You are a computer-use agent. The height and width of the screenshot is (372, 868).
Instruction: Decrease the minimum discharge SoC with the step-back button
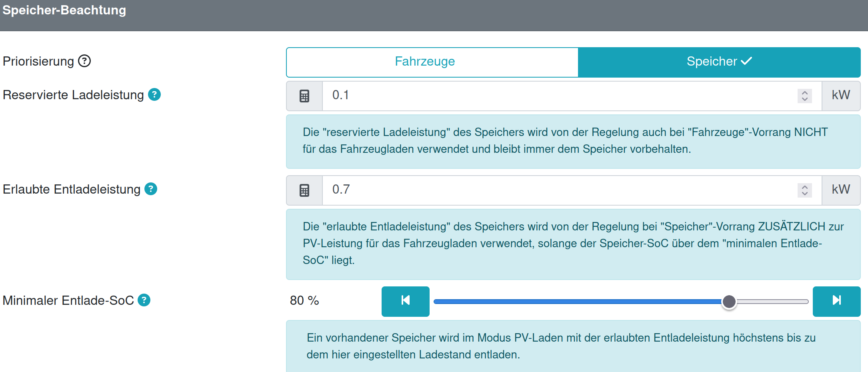(x=405, y=301)
